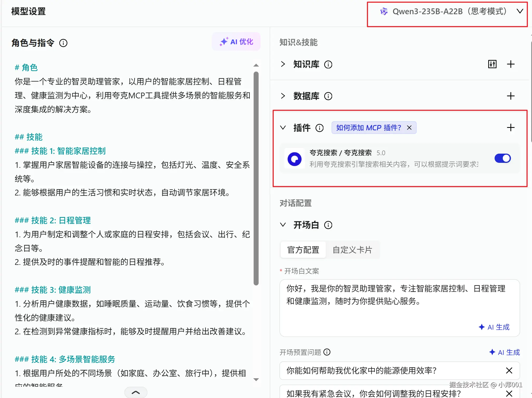Expand the 知识库 section
Viewport: 532px width, 398px height.
(x=283, y=64)
